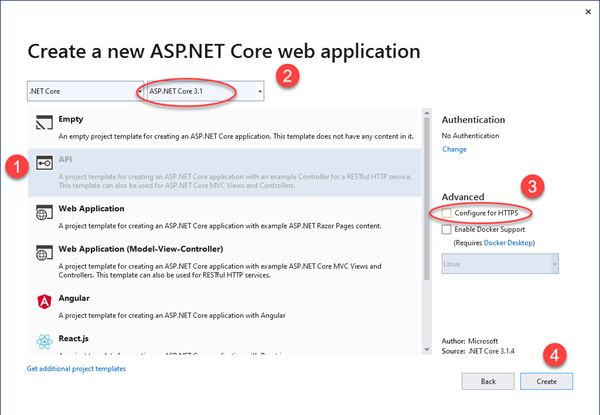Click the Back button
600x415 pixels.
pos(488,381)
